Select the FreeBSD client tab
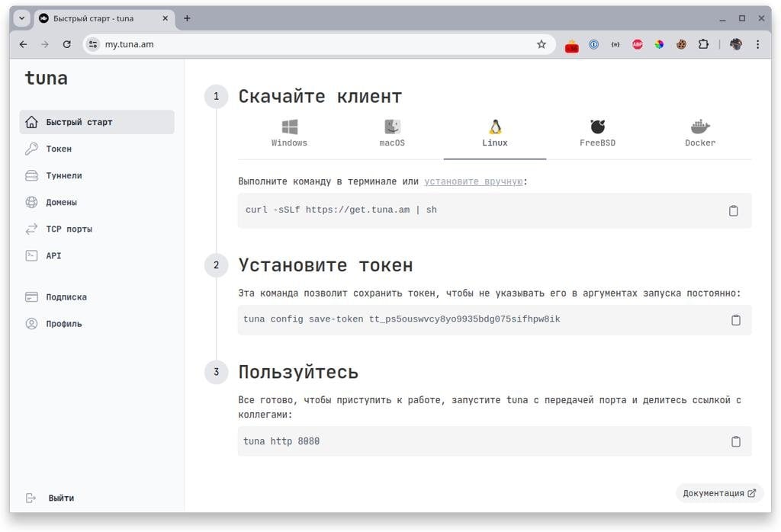The width and height of the screenshot is (781, 532). click(x=597, y=133)
